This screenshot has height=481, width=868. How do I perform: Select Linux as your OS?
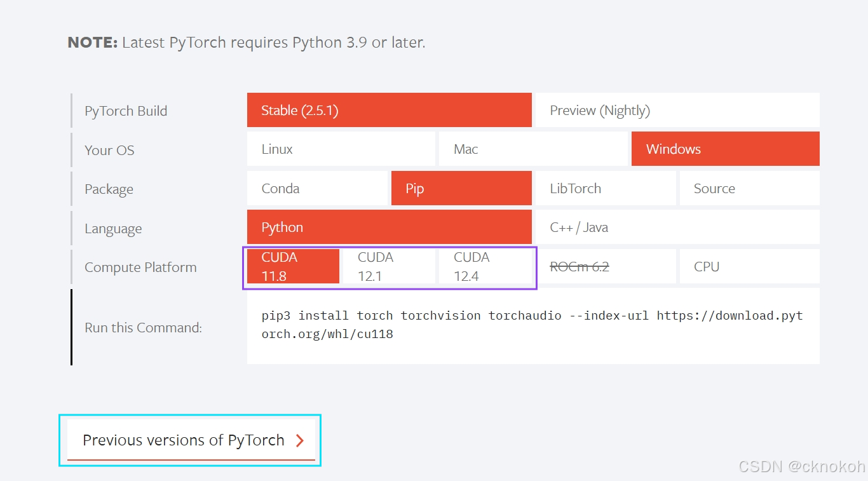(341, 149)
